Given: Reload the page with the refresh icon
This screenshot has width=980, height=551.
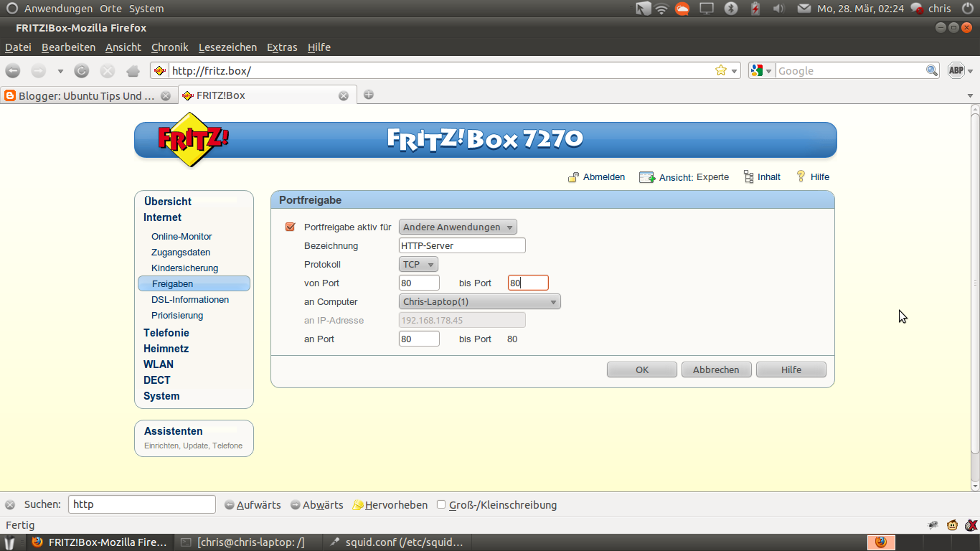Looking at the screenshot, I should (x=82, y=71).
